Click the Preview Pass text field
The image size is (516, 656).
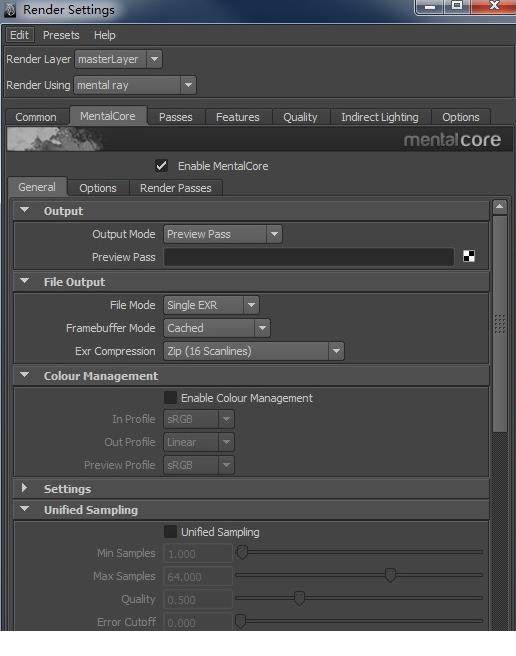(309, 257)
